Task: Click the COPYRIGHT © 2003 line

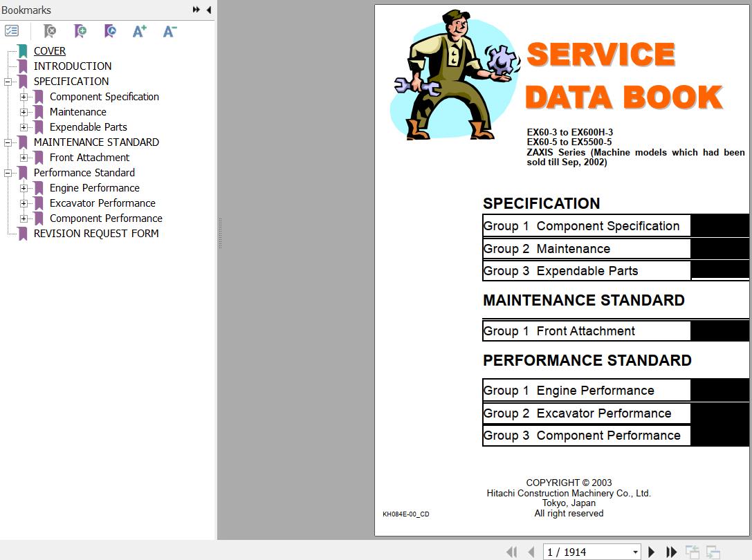Action: click(569, 483)
